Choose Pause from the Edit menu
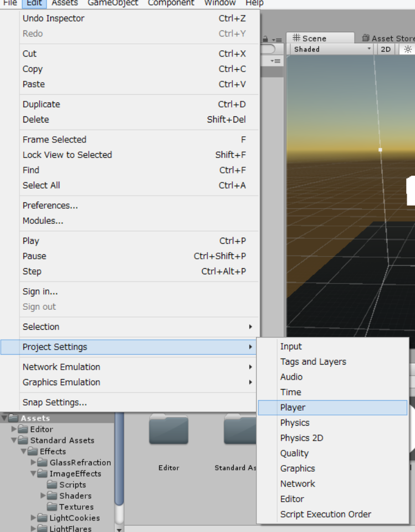Image resolution: width=415 pixels, height=532 pixels. tap(134, 256)
